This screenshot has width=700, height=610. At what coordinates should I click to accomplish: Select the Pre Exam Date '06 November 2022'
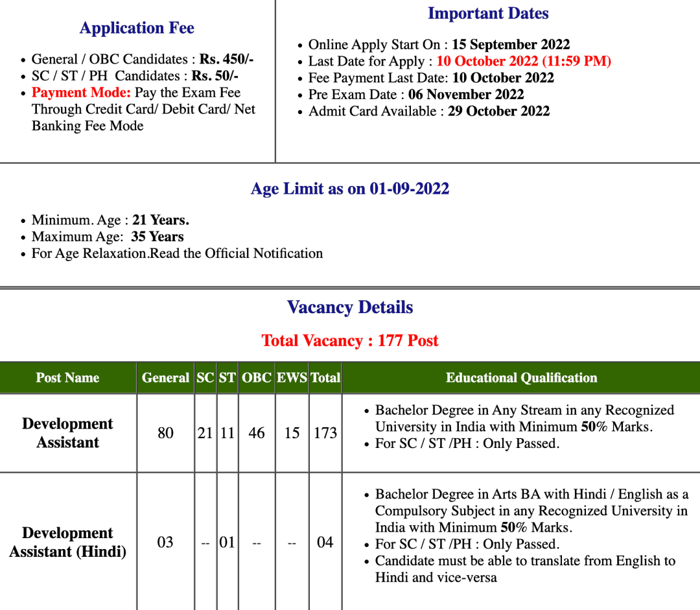465,95
